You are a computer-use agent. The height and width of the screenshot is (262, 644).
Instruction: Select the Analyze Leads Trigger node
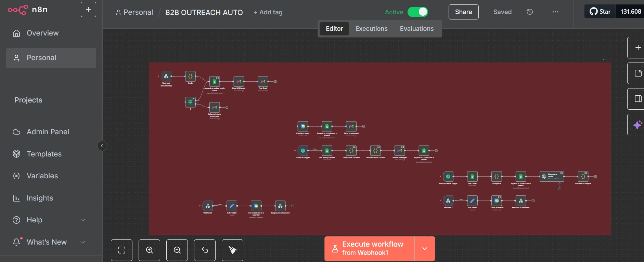pyautogui.click(x=448, y=176)
